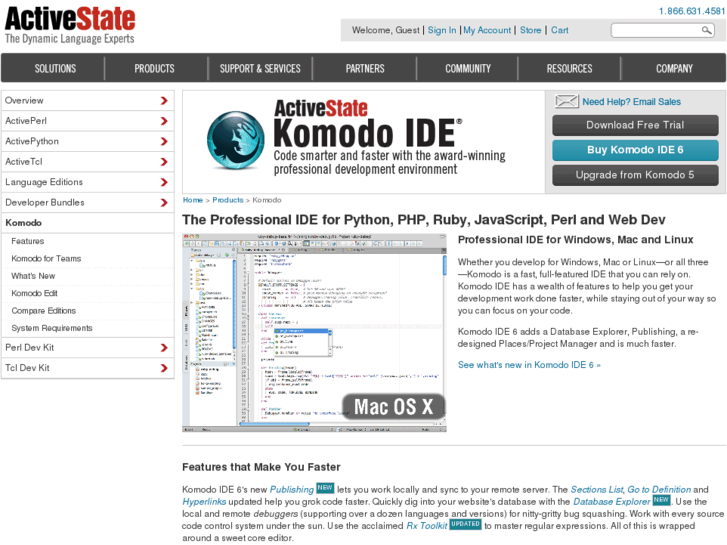Image resolution: width=727 pixels, height=545 pixels.
Task: Click Need Help? Email Sales link
Action: (631, 102)
